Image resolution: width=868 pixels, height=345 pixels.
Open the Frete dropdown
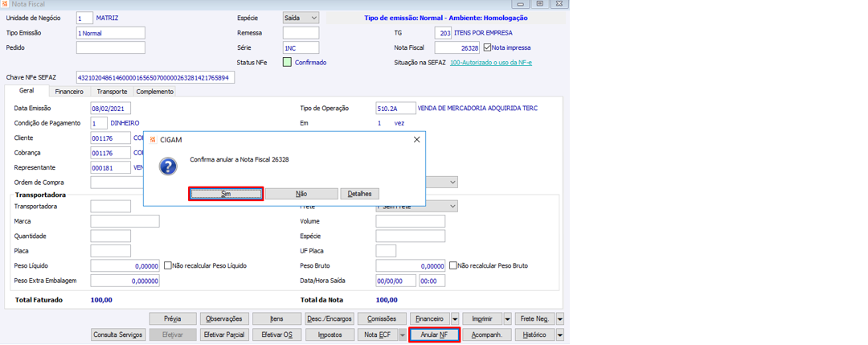pos(417,206)
